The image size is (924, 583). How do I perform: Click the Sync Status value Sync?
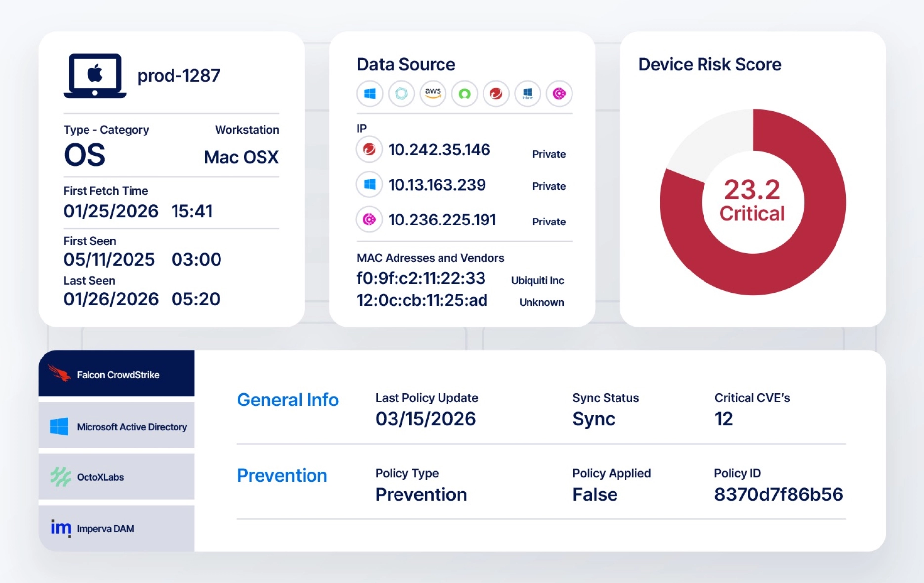[x=594, y=419]
